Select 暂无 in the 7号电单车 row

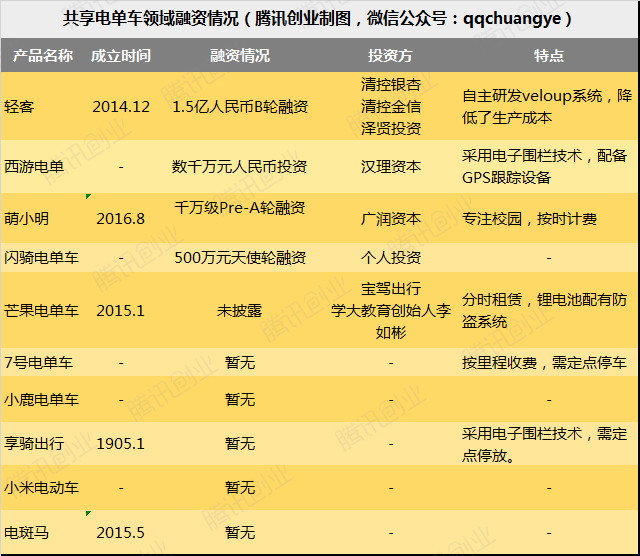point(240,363)
